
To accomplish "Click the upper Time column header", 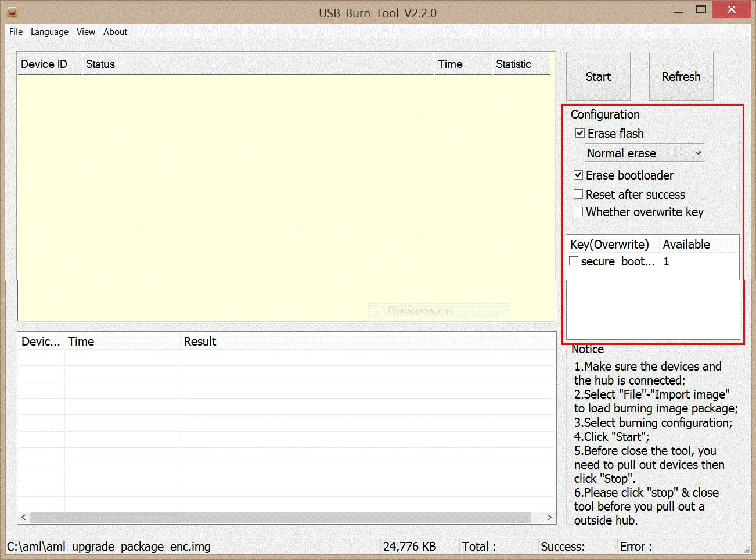I will click(463, 64).
